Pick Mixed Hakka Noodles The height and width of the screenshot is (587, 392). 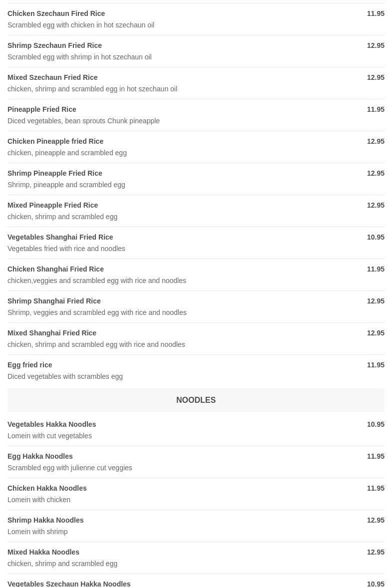[43, 552]
